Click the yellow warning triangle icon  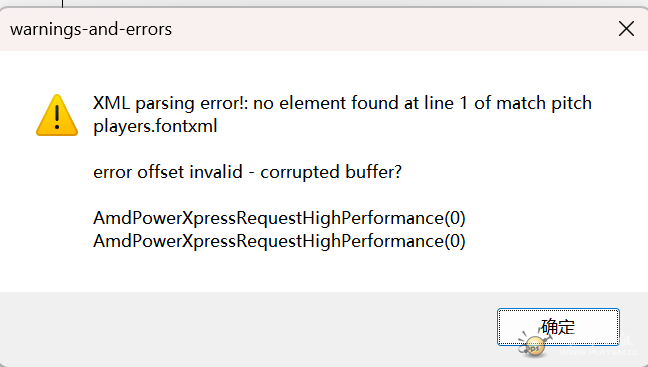pos(57,115)
